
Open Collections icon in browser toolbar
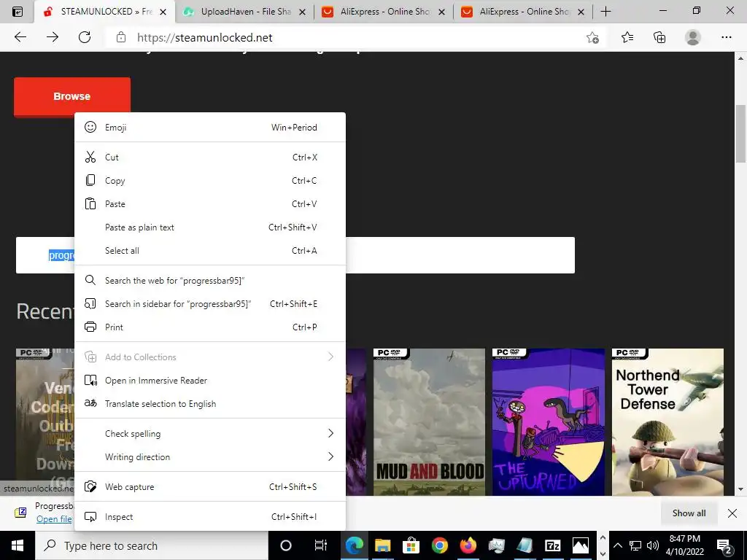click(x=659, y=37)
